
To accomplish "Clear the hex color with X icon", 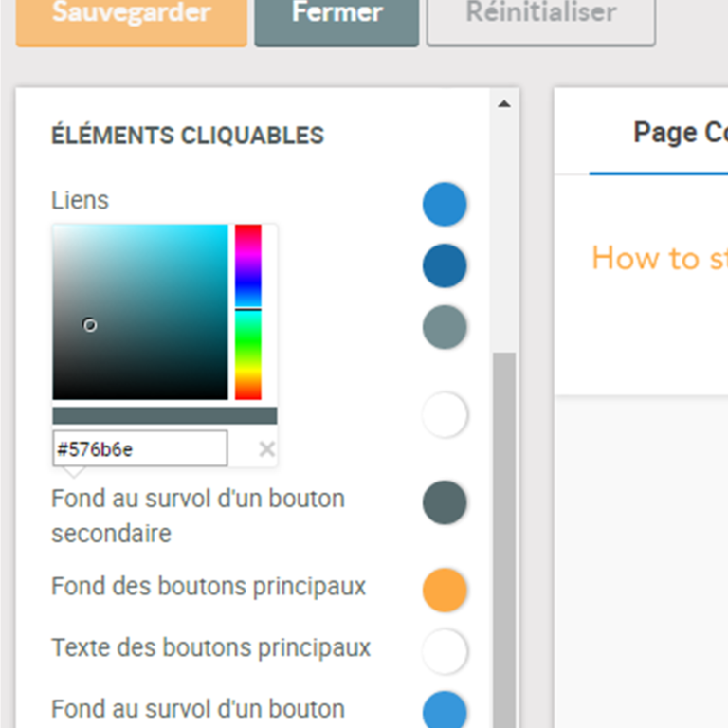I will click(x=266, y=449).
